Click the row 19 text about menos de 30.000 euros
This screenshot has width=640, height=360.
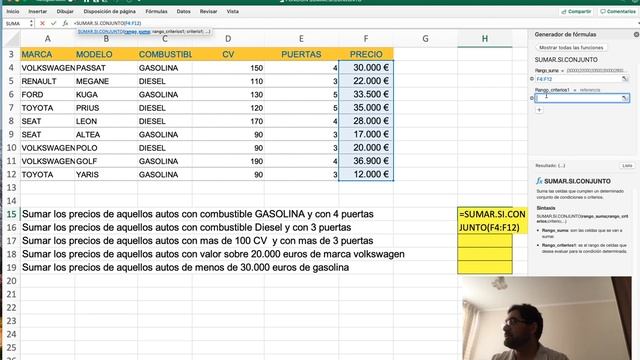(x=185, y=268)
